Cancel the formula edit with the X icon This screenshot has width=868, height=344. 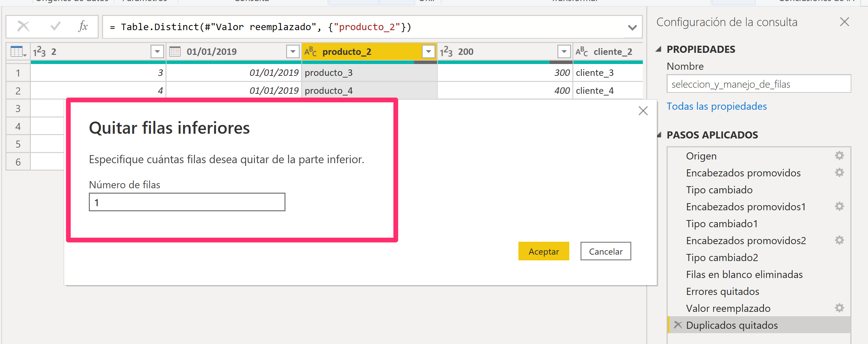23,26
